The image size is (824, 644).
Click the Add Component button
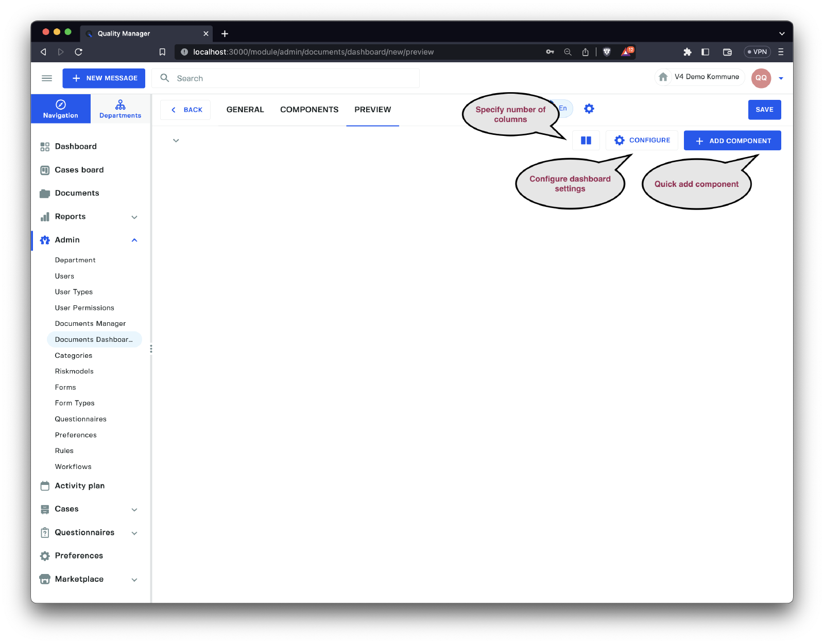tap(732, 141)
